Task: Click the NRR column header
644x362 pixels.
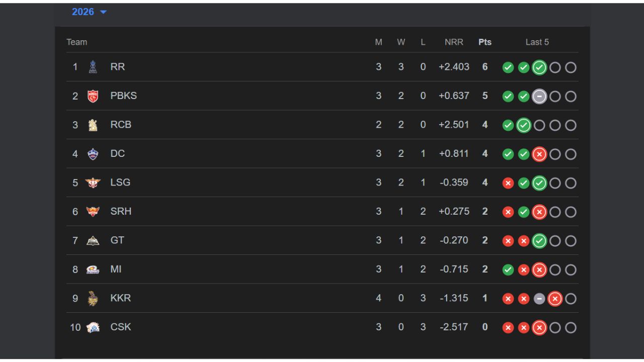Action: tap(454, 42)
